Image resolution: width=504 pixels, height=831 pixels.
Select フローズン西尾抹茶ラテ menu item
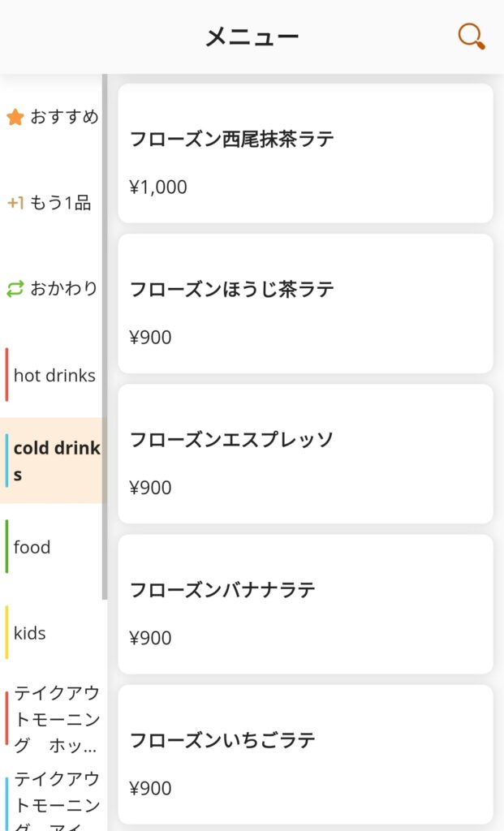305,153
